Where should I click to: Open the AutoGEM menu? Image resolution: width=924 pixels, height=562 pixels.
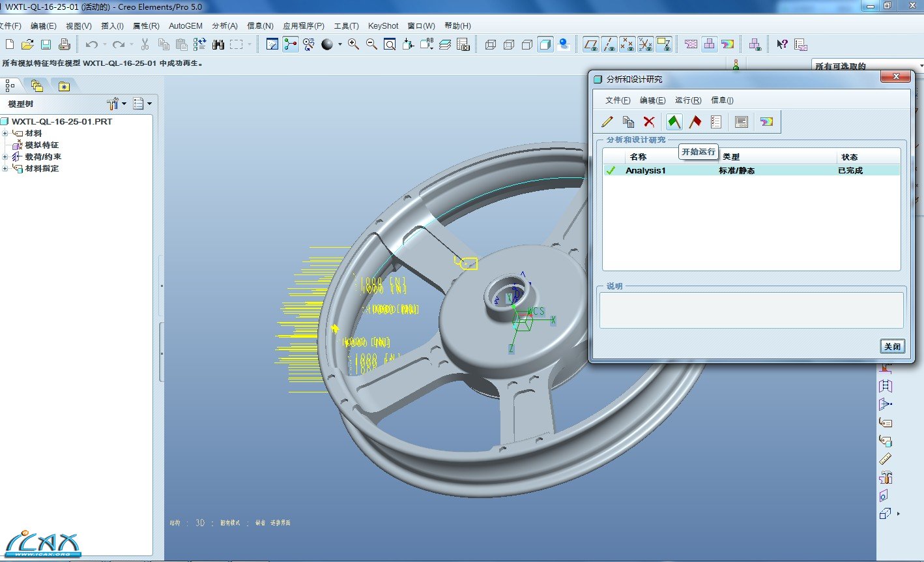click(x=186, y=26)
